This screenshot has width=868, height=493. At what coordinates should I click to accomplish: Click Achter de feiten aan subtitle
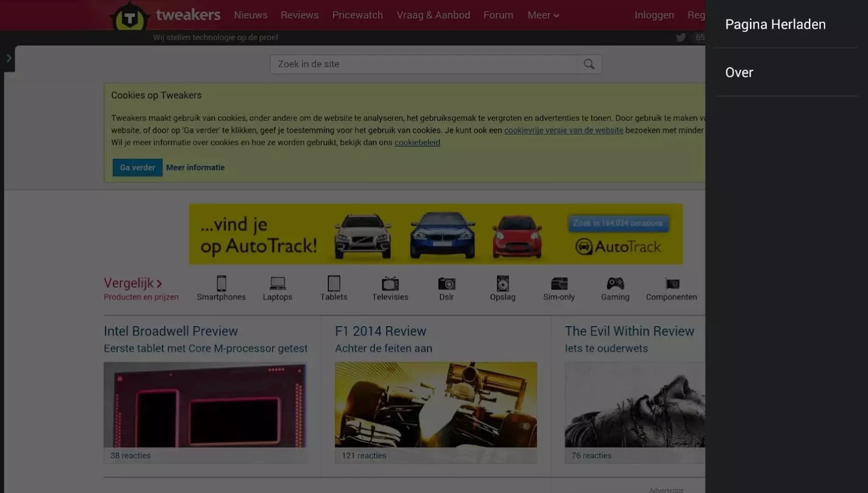click(384, 348)
